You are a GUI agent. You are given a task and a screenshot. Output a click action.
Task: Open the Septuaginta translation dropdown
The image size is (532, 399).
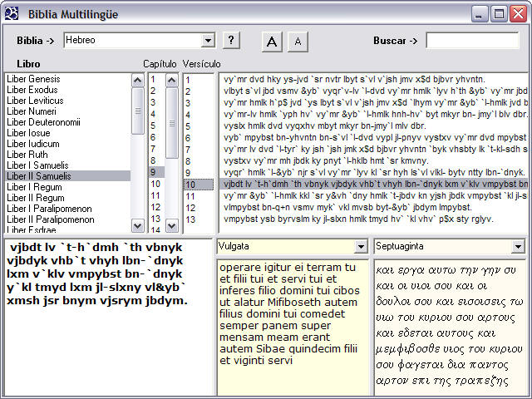[518, 247]
